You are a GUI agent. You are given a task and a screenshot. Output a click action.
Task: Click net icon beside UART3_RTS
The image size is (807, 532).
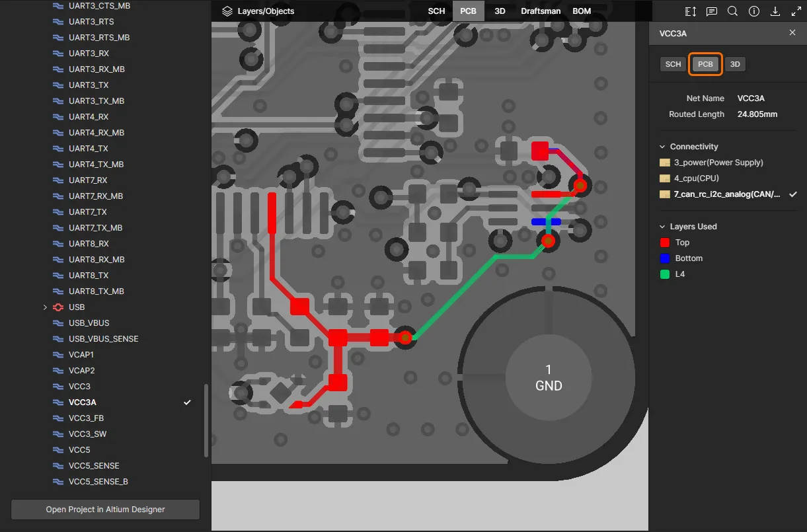pyautogui.click(x=58, y=22)
